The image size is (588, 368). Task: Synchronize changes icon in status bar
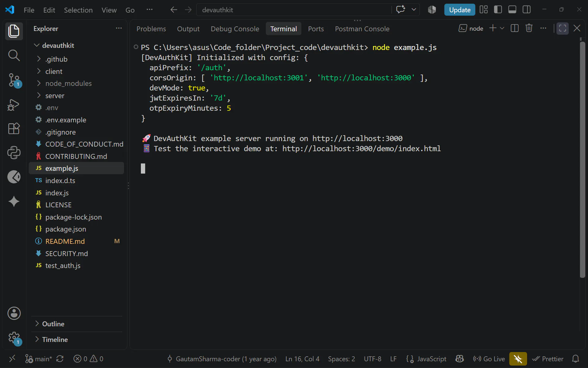60,359
